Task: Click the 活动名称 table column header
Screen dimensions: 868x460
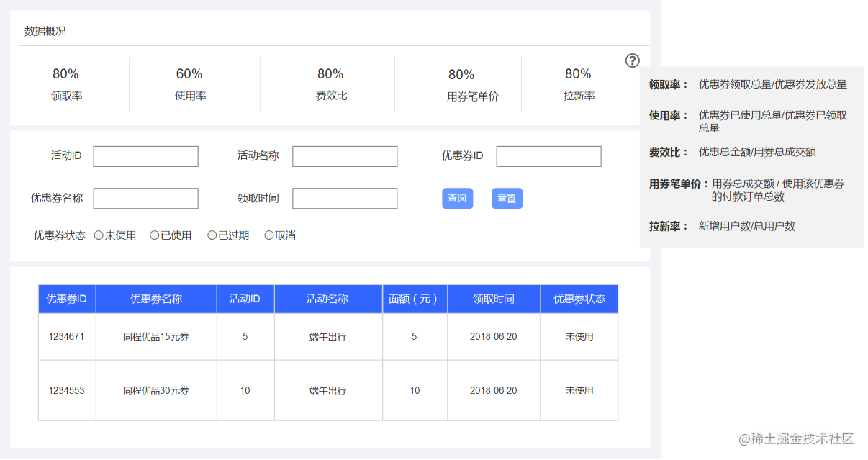Action: [328, 299]
